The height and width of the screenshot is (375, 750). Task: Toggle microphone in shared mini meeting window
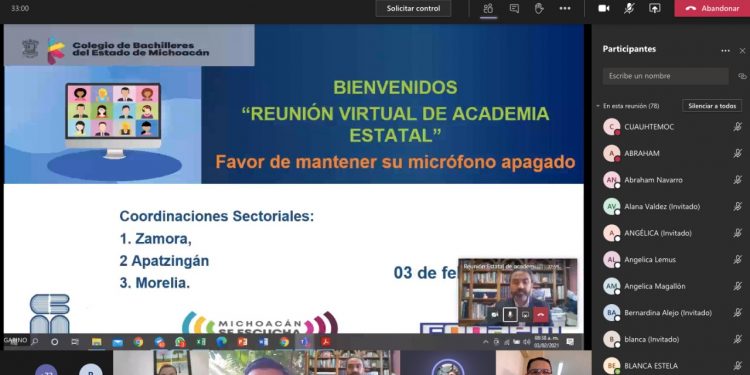click(510, 314)
